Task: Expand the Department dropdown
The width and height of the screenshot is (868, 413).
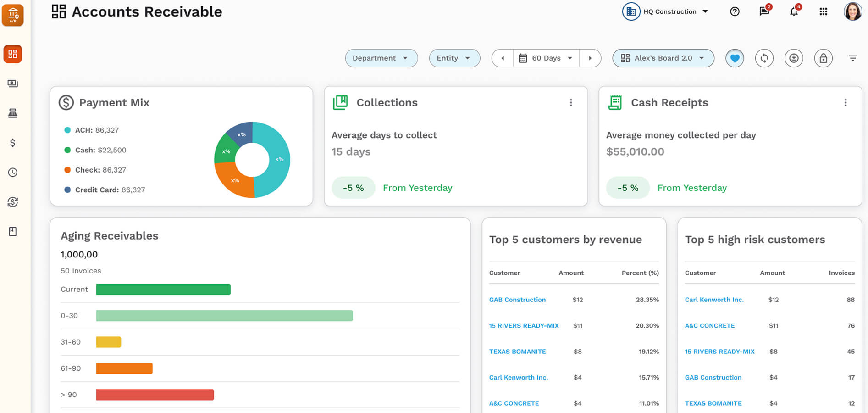Action: (381, 58)
